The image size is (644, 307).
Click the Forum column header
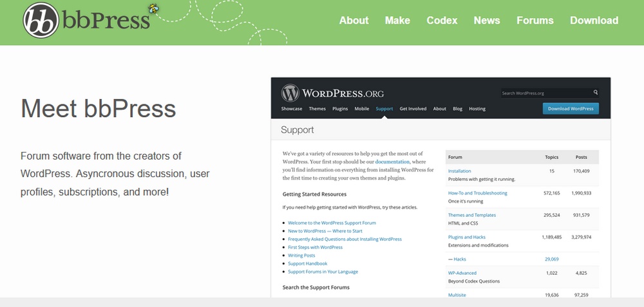[455, 157]
